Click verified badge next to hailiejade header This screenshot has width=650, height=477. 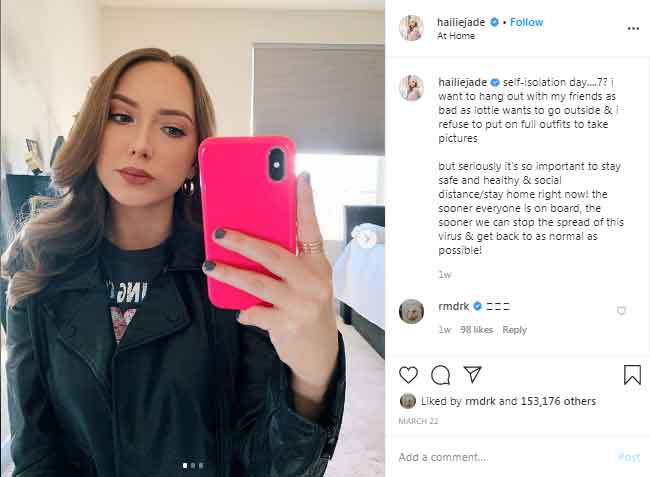(x=494, y=22)
